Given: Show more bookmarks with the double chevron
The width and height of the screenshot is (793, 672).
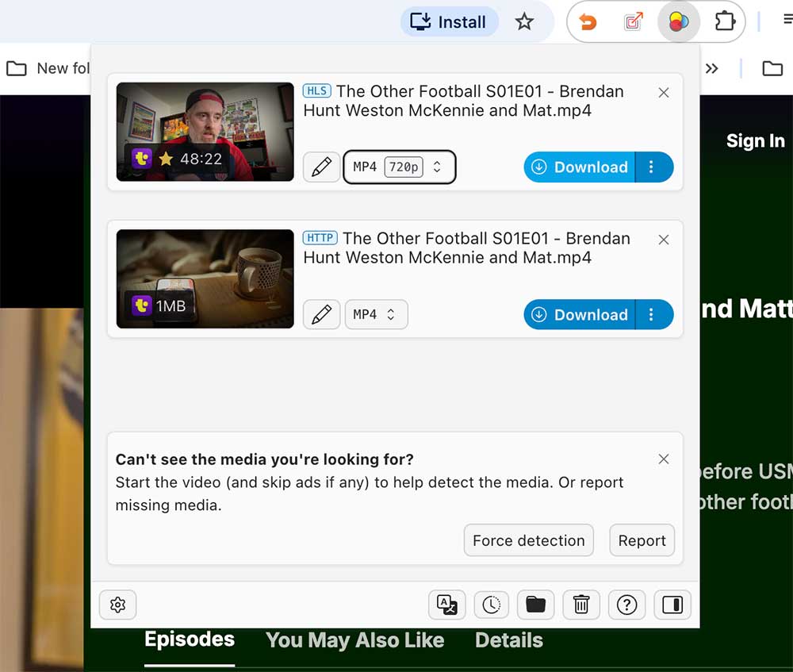Looking at the screenshot, I should click(x=711, y=68).
